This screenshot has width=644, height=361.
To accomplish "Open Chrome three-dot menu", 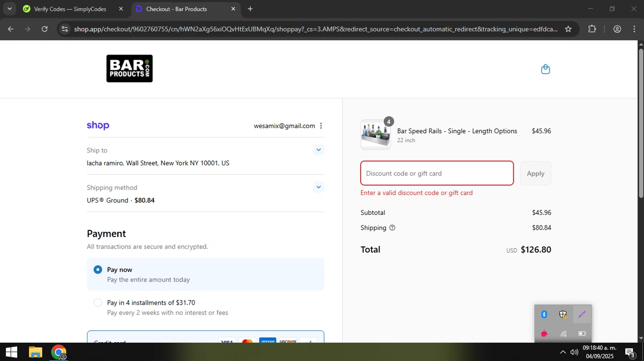I will pos(634,29).
